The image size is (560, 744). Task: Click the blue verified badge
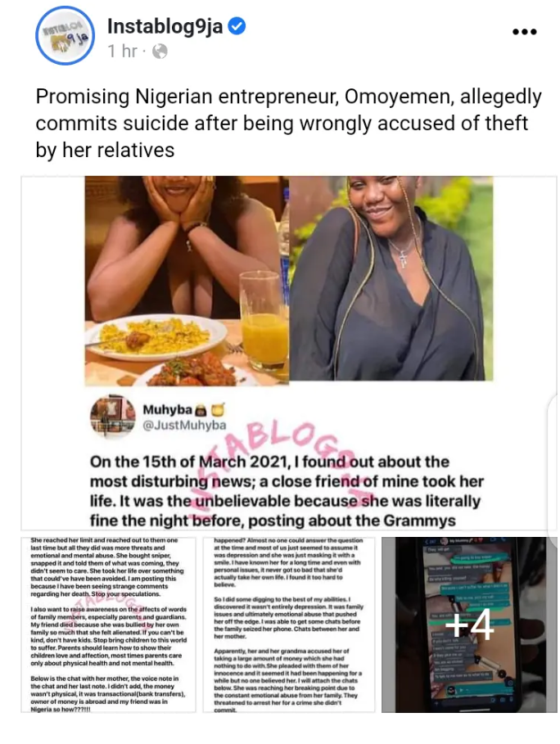[x=237, y=26]
